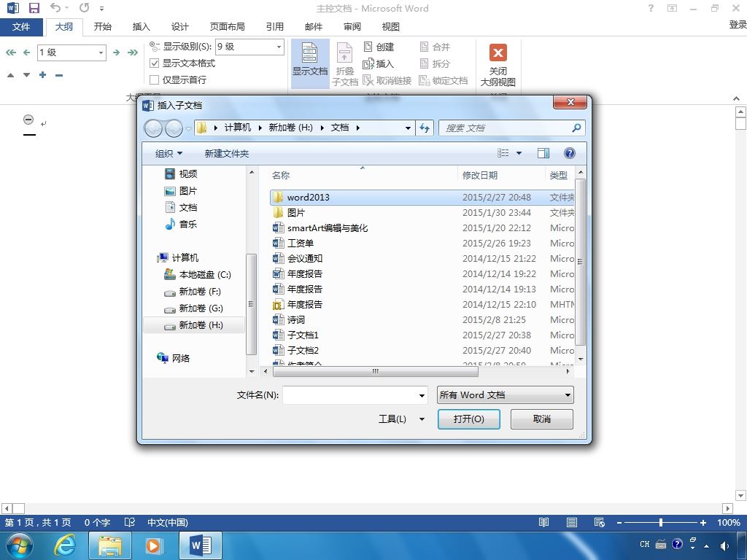Screen dimensions: 747x560
Task: Click the zoom in plus button
Action: (703, 522)
